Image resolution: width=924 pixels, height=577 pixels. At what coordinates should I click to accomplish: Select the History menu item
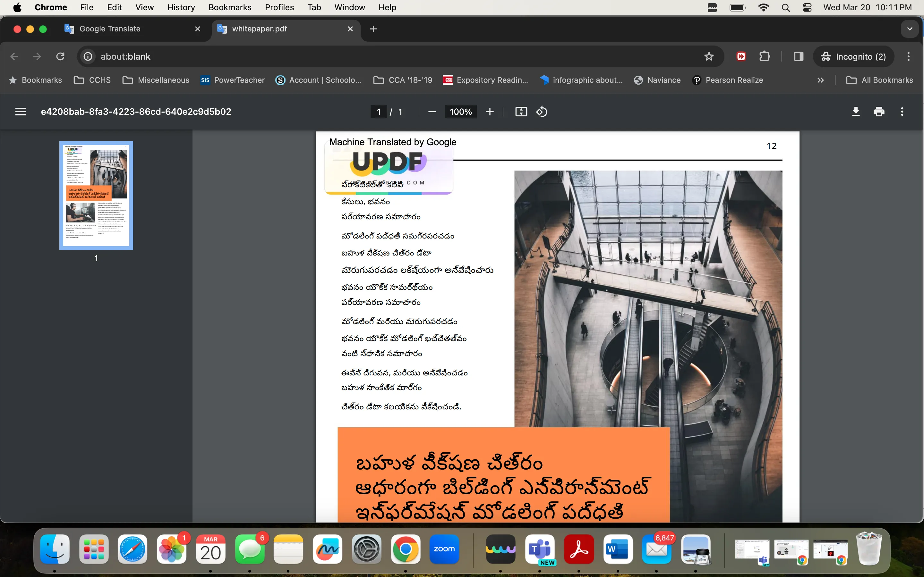tap(180, 7)
